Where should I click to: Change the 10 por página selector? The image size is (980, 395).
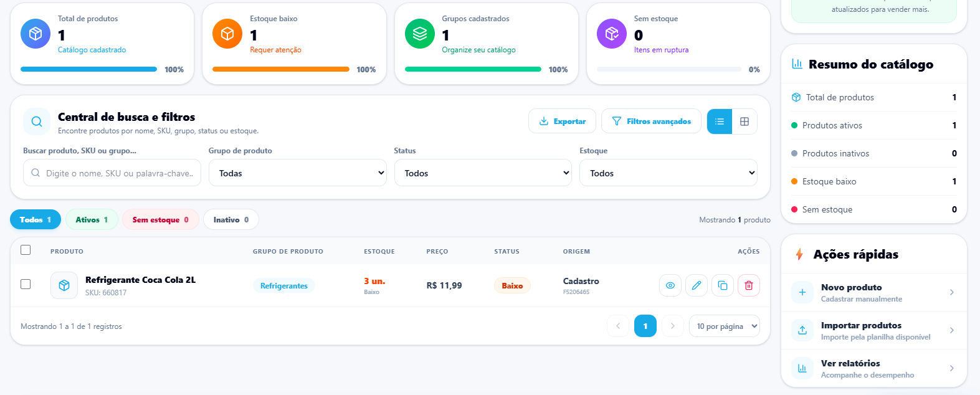click(x=725, y=326)
